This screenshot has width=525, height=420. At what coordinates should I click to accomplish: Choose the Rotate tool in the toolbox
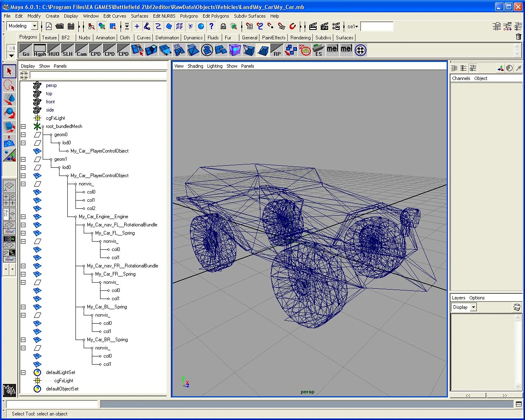coord(9,113)
